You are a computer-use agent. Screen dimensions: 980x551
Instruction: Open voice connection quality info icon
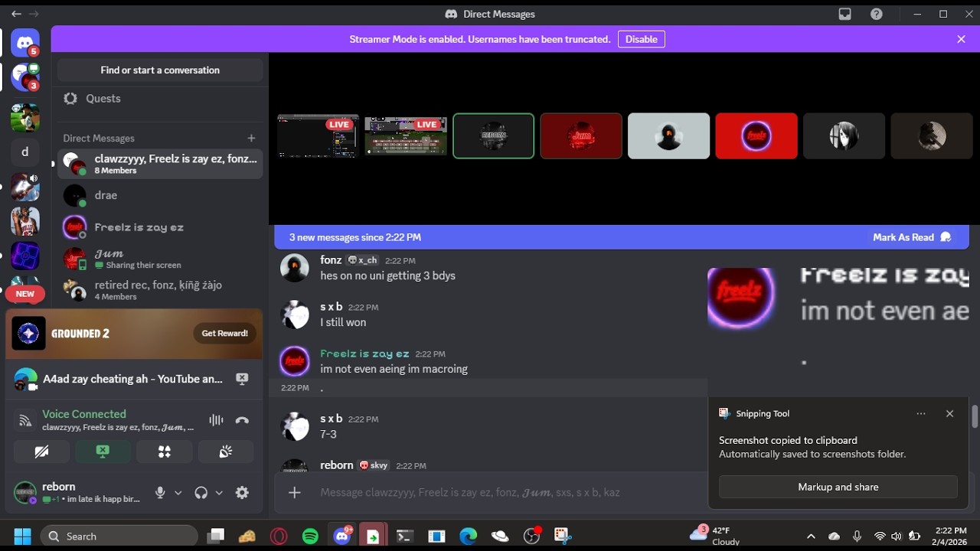coord(25,420)
